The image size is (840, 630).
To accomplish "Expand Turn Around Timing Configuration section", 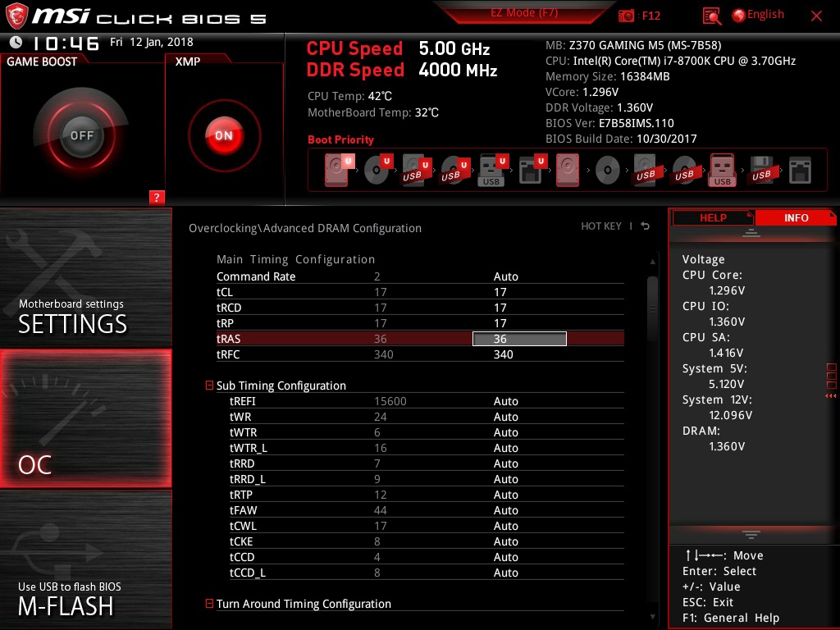I will click(x=209, y=603).
